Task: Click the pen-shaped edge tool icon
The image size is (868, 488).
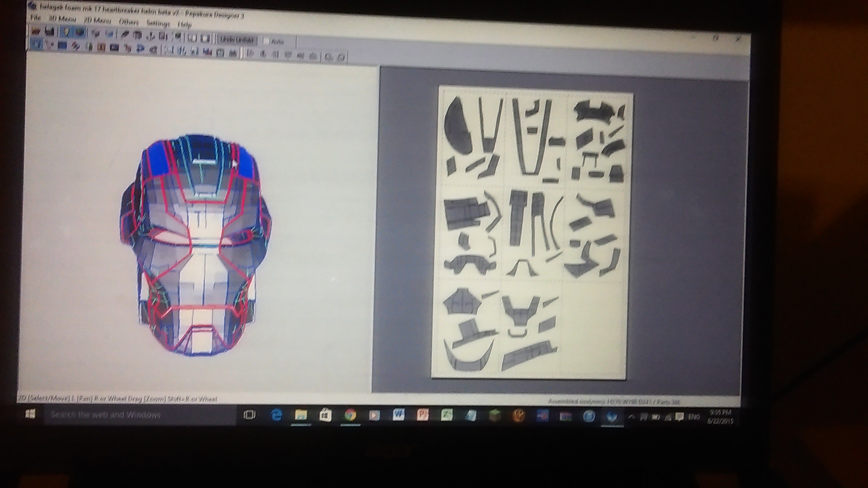Action: tap(125, 35)
